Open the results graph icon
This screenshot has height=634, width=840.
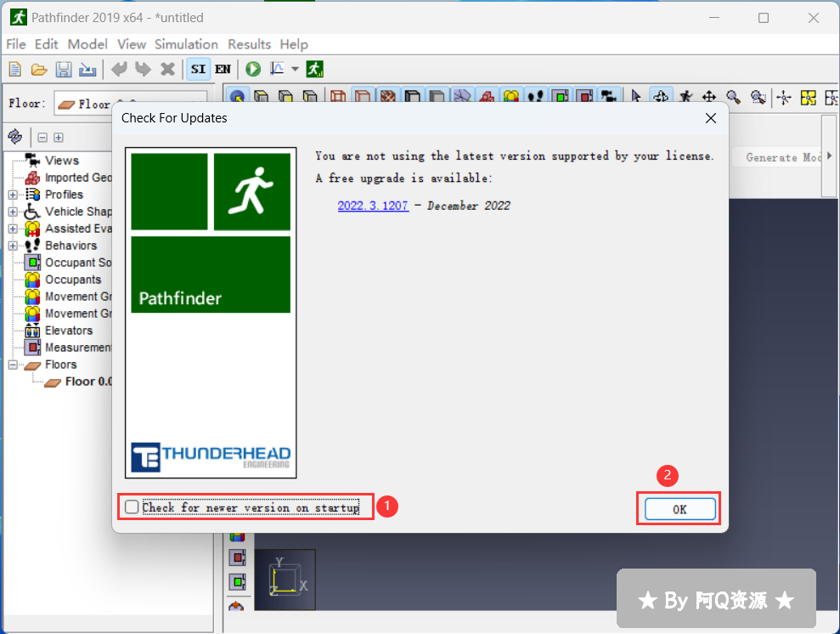coord(278,69)
